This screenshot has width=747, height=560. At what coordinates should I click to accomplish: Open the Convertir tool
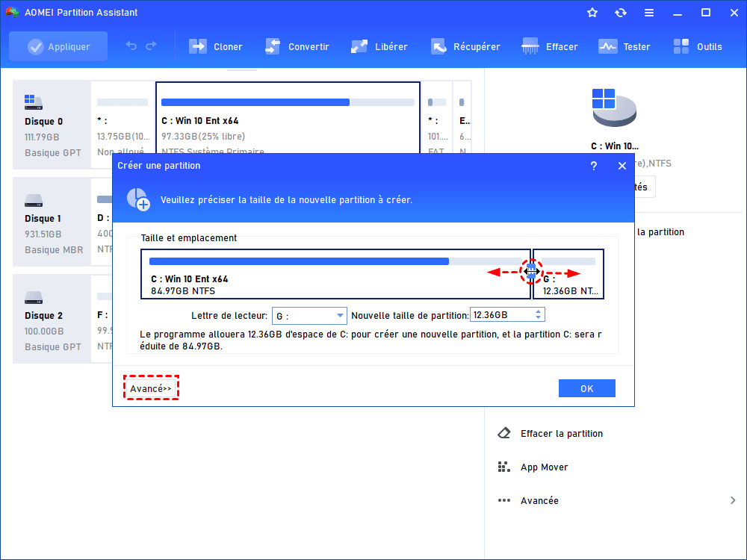(297, 46)
